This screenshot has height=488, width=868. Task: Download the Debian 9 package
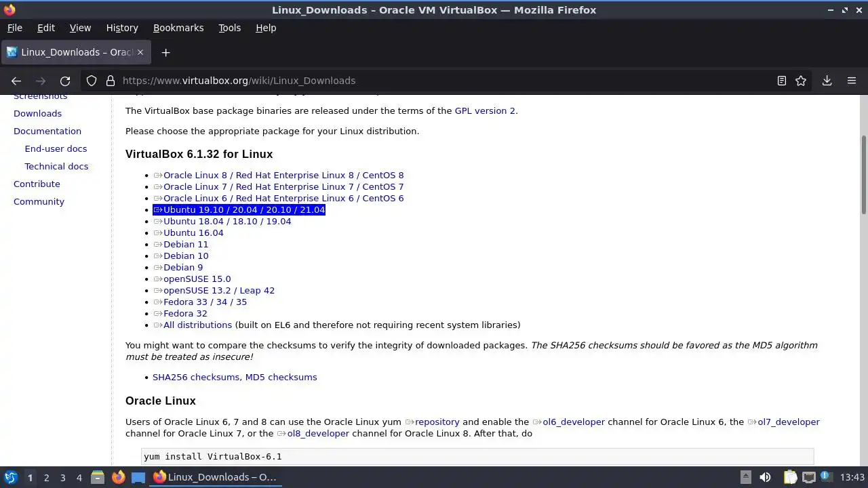178,267
